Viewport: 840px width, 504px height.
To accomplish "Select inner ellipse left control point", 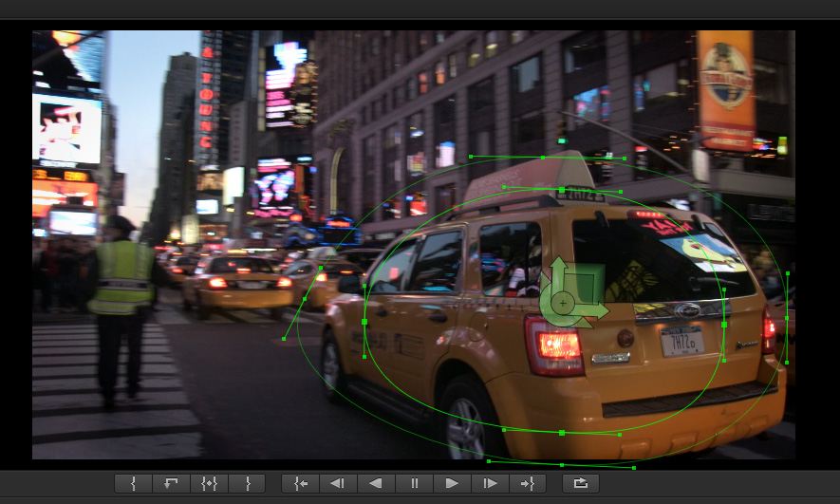I will [364, 322].
